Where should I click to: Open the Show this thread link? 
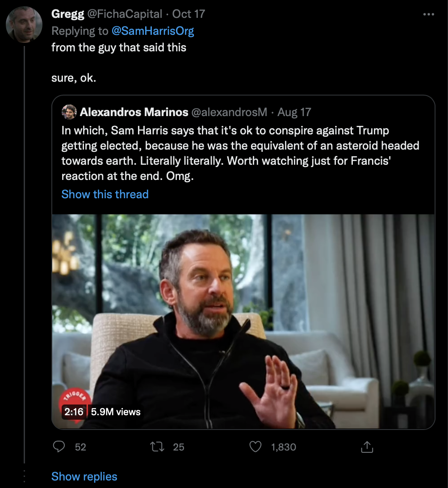click(105, 194)
